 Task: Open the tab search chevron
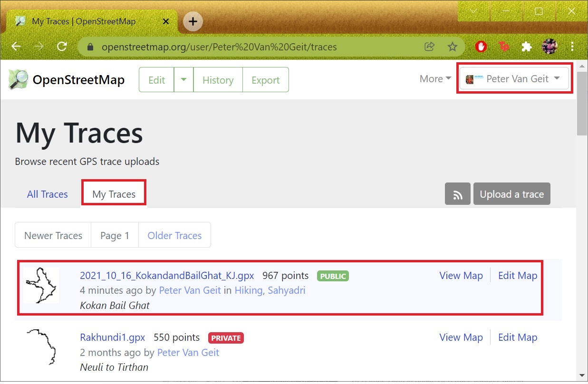click(x=473, y=11)
